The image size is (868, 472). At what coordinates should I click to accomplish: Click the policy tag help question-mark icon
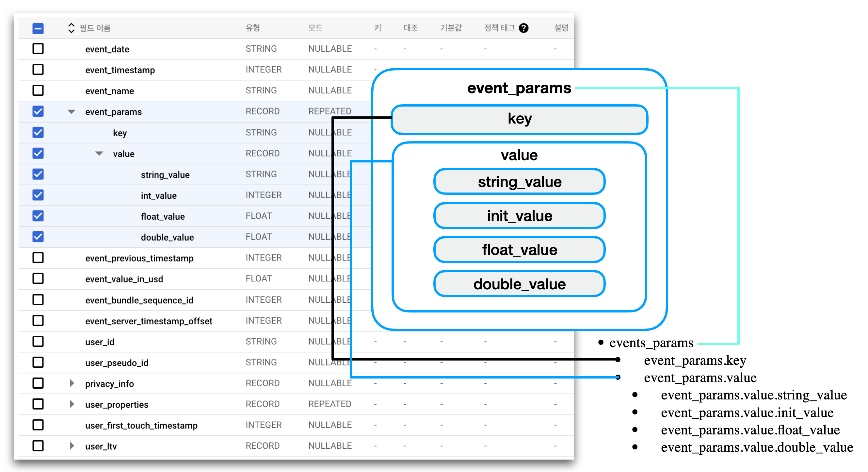(x=523, y=28)
